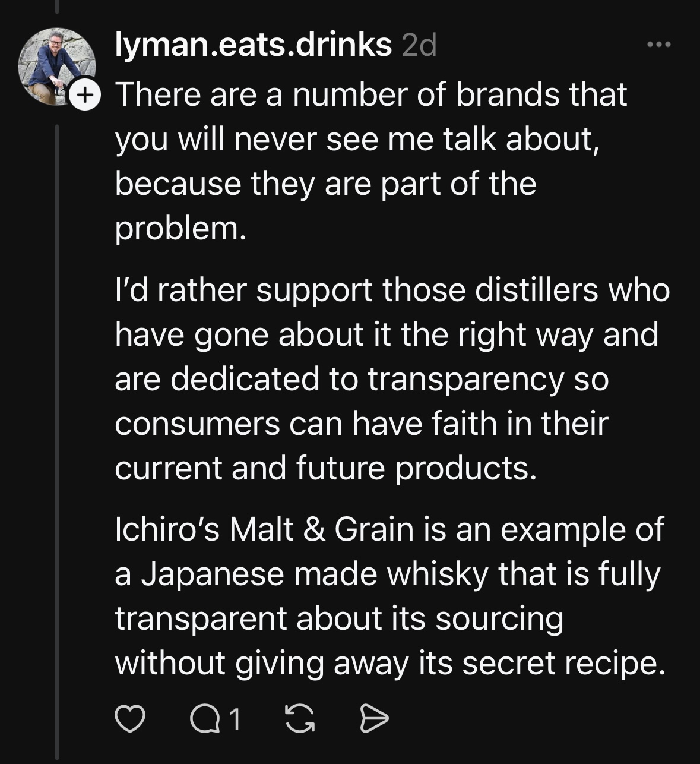
Task: Tap the reply count number 1
Action: pyautogui.click(x=235, y=719)
